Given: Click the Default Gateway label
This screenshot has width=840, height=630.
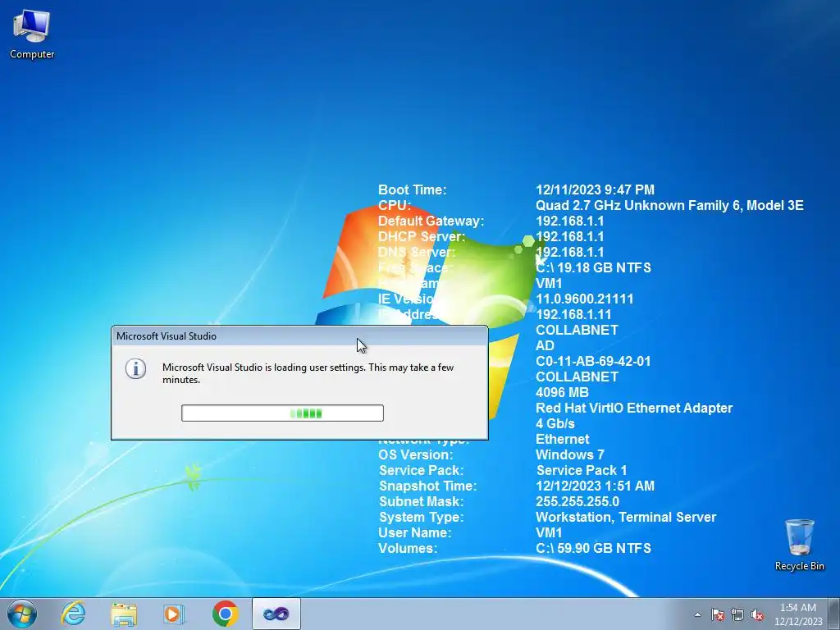Looking at the screenshot, I should tap(431, 221).
